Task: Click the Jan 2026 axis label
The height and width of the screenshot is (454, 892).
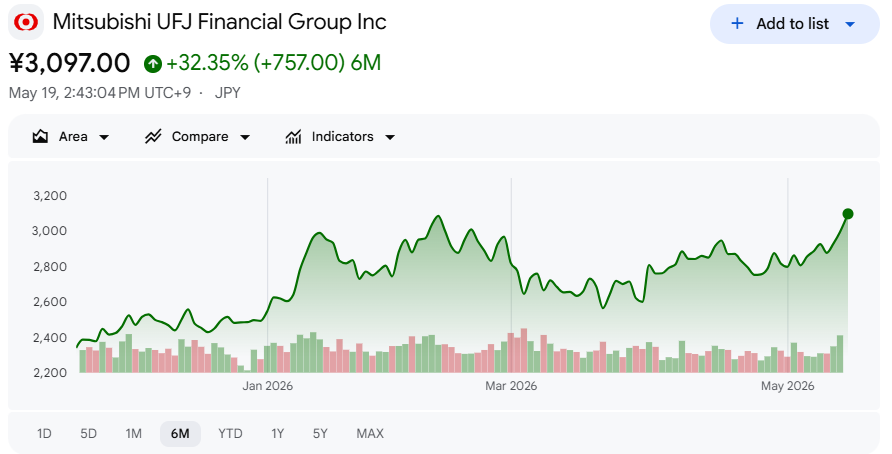Action: pyautogui.click(x=267, y=386)
